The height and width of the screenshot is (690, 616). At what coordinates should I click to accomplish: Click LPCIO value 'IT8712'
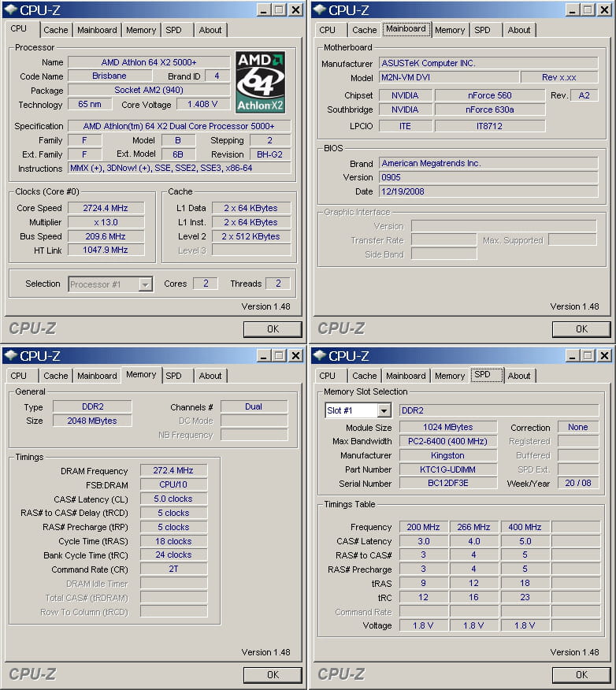pos(490,126)
